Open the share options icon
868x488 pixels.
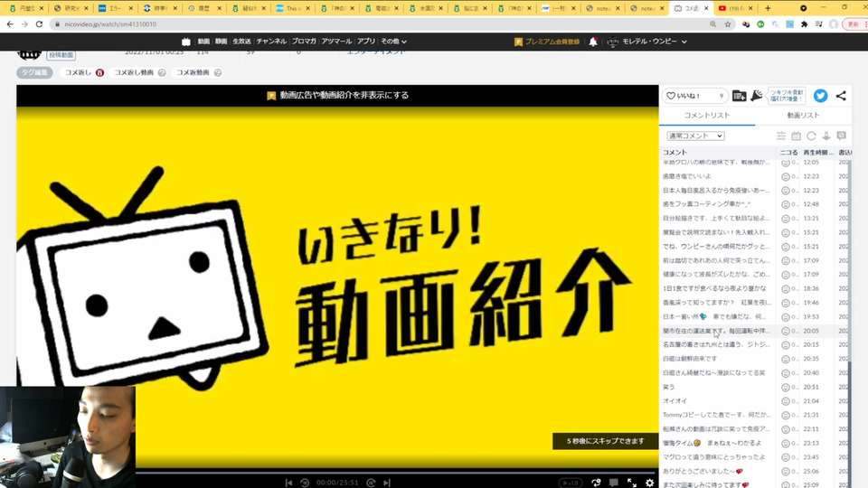tap(841, 96)
